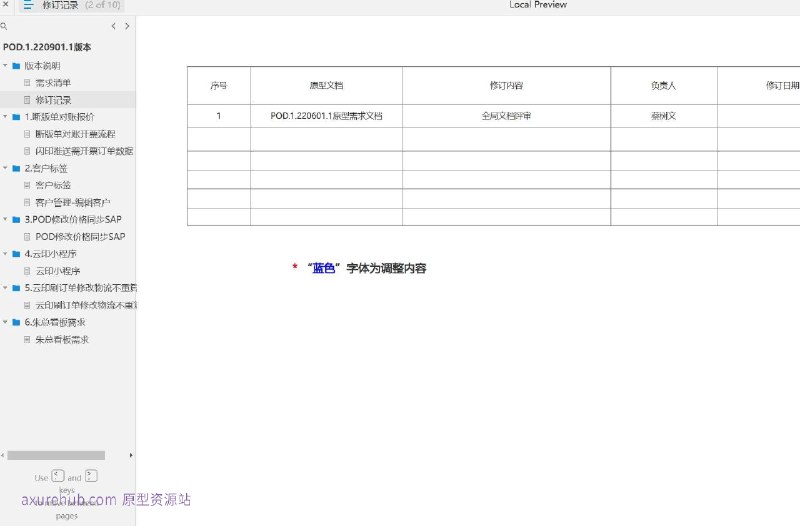Collapse the 4.云印小程序 folder
Viewport: 800px width, 526px height.
click(5, 254)
